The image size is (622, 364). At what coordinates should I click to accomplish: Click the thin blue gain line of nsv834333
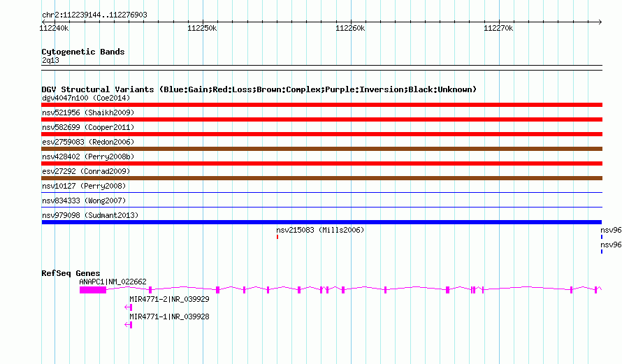[321, 207]
